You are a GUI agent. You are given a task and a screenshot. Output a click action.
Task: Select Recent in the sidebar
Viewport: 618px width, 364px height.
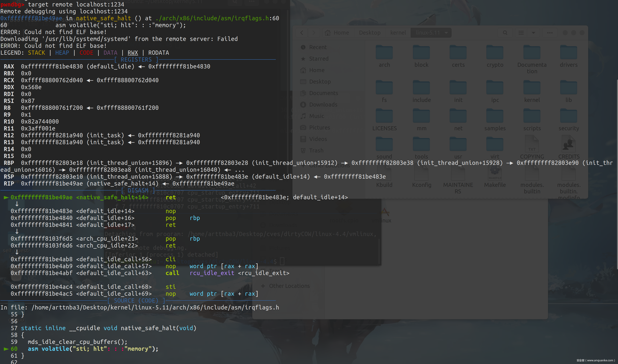pos(318,47)
